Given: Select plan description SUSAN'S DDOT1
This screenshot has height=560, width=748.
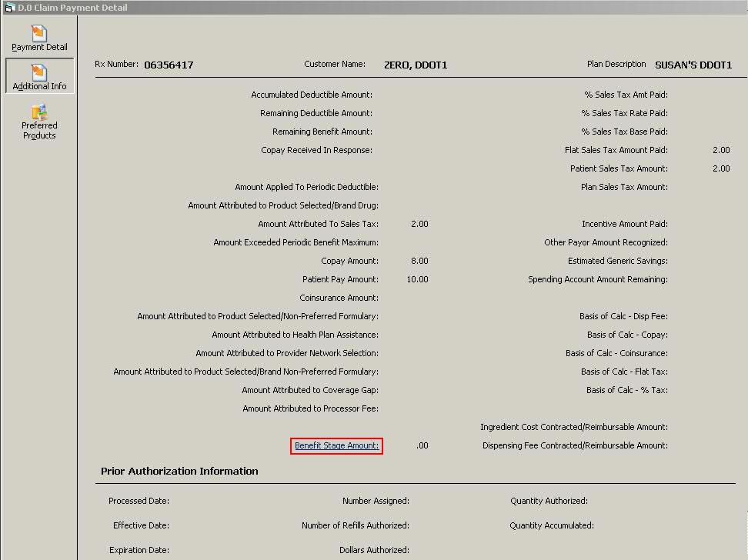Looking at the screenshot, I should 693,65.
